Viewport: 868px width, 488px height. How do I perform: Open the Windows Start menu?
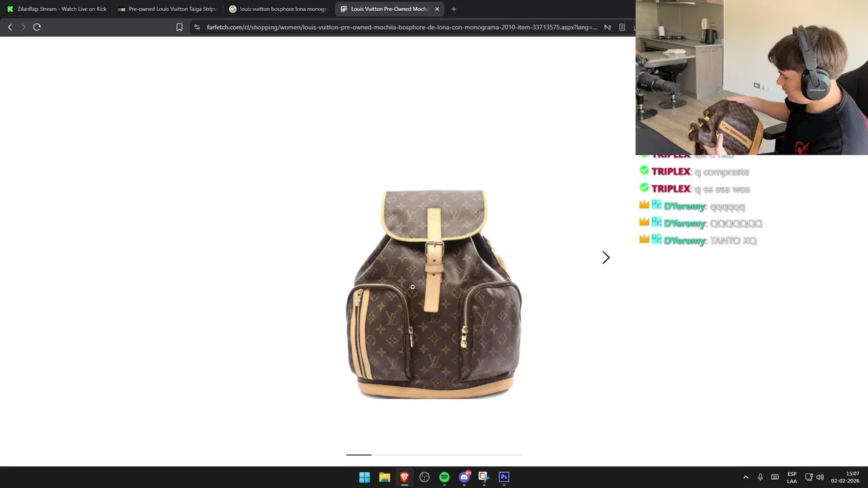coord(364,477)
